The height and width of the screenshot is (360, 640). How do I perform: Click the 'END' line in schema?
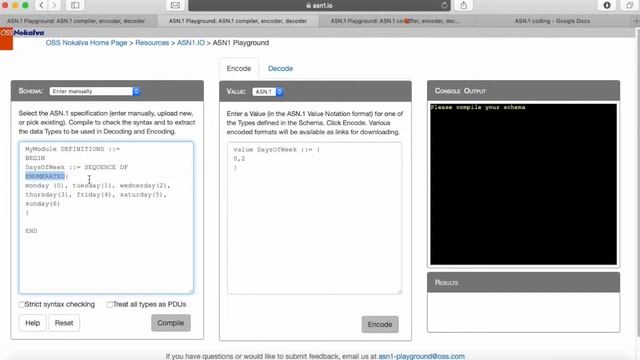tap(31, 231)
